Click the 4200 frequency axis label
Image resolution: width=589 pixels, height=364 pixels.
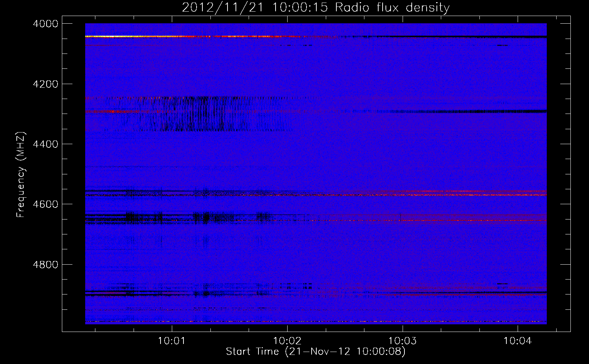point(46,84)
